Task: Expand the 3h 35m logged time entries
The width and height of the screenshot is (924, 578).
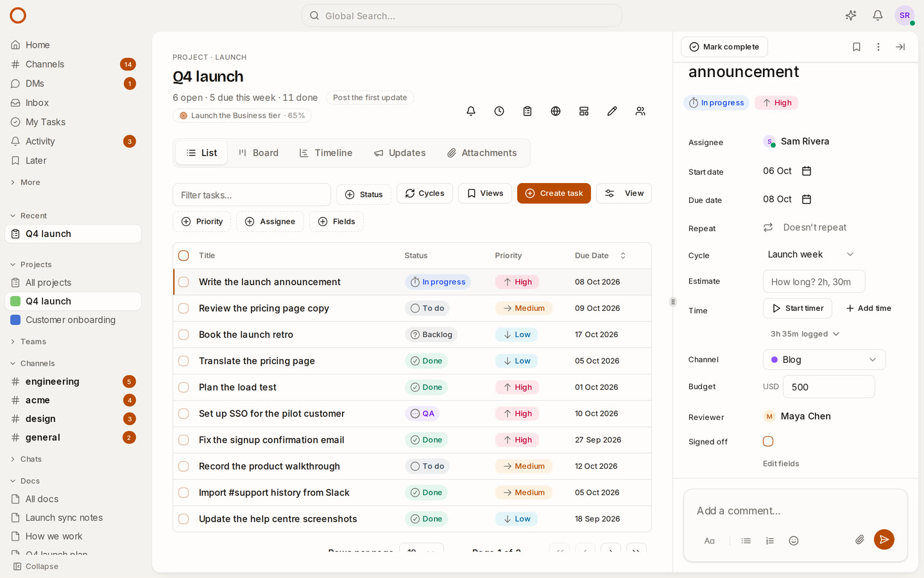Action: point(805,334)
